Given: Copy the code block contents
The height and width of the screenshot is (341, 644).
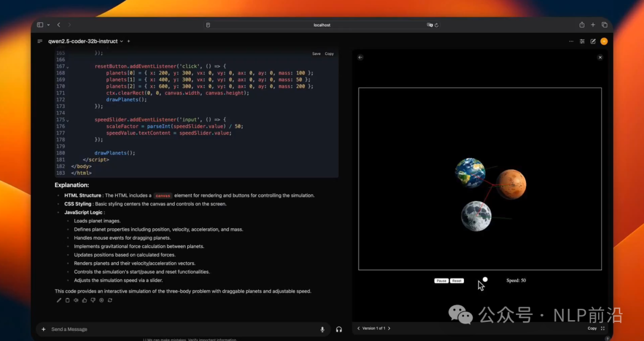Looking at the screenshot, I should pyautogui.click(x=329, y=54).
